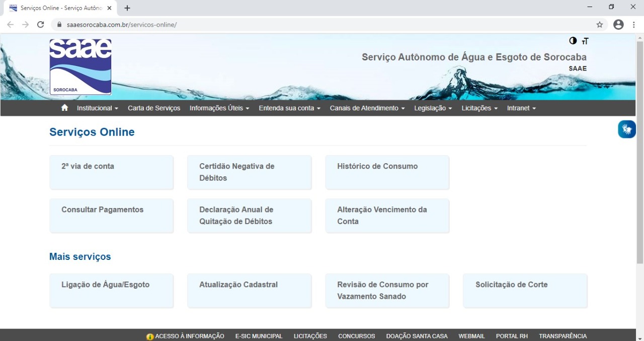Image resolution: width=644 pixels, height=341 pixels.
Task: Close the Serviços Online browser tab
Action: [x=109, y=8]
